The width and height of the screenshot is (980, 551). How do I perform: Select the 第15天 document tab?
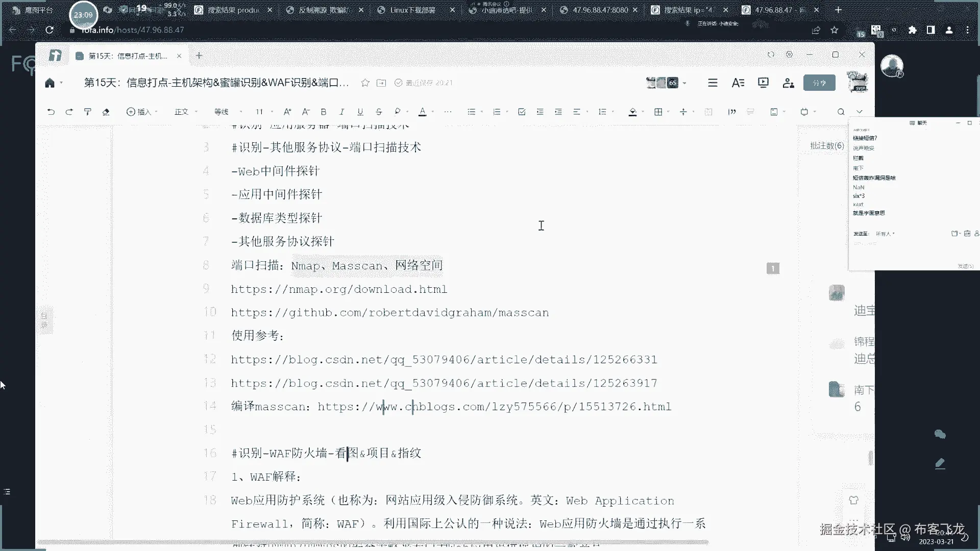click(128, 56)
